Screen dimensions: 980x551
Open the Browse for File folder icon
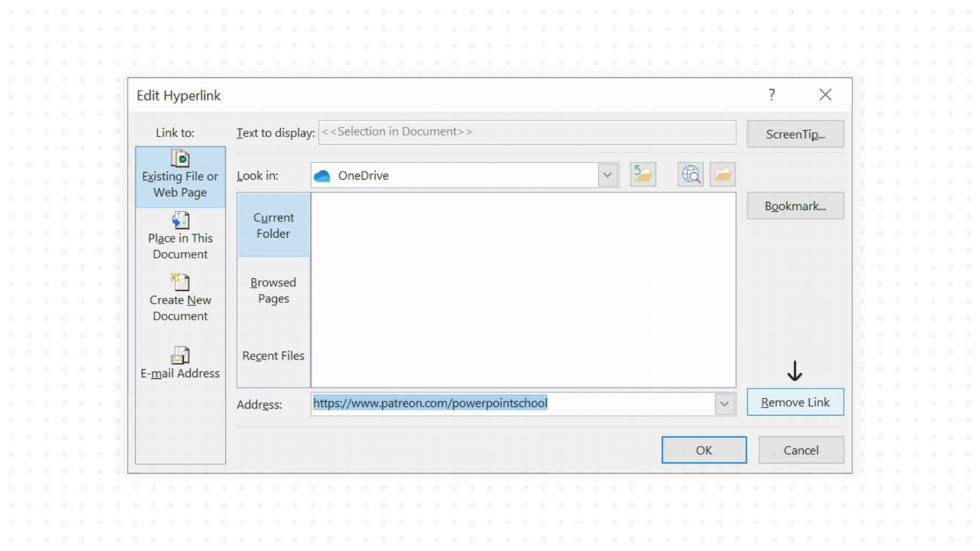click(722, 174)
